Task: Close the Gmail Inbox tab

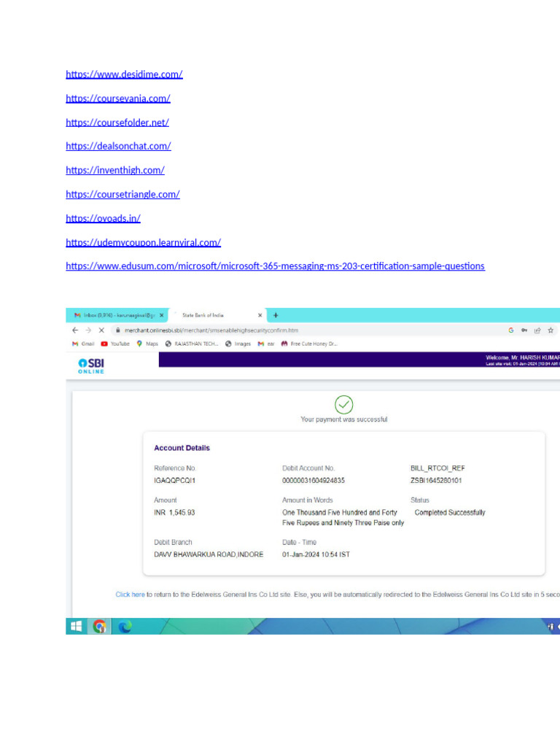Action: click(161, 315)
